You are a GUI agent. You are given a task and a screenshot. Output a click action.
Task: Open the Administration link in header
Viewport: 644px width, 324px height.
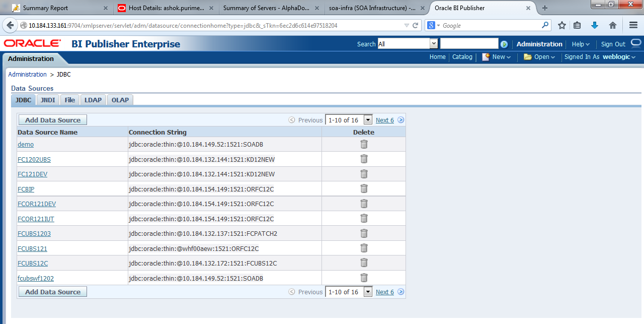coord(539,44)
